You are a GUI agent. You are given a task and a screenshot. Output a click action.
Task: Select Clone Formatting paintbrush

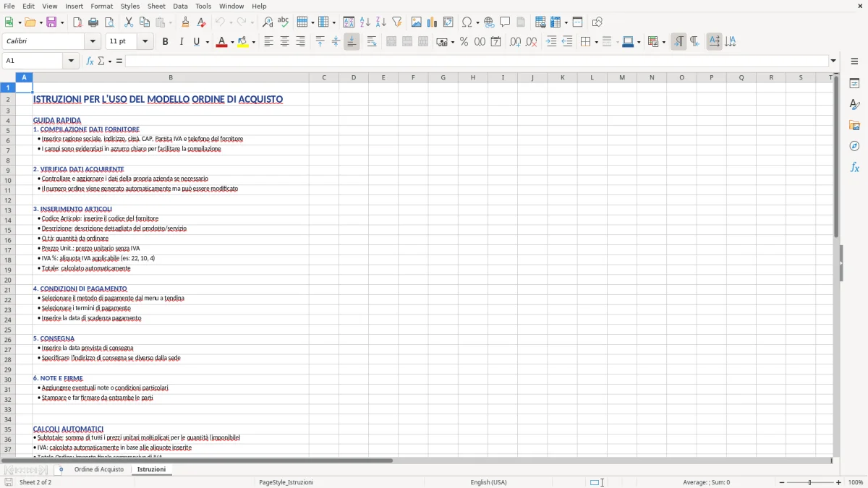186,22
